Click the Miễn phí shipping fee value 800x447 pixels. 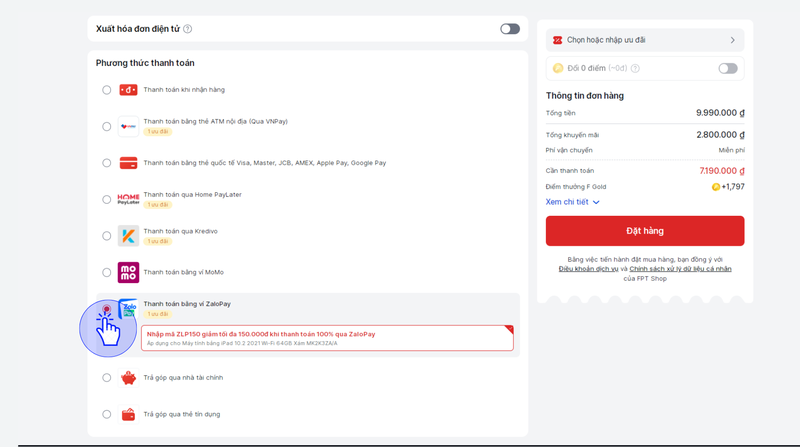(x=732, y=150)
